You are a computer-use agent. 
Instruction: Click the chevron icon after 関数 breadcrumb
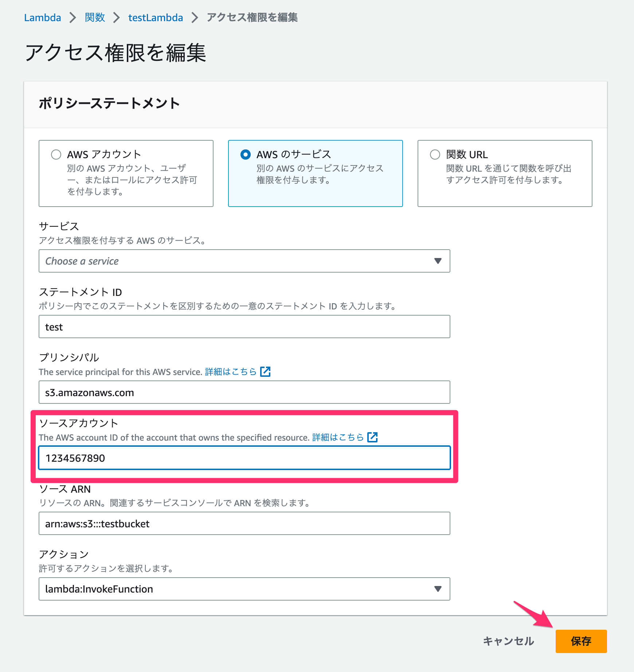[117, 17]
